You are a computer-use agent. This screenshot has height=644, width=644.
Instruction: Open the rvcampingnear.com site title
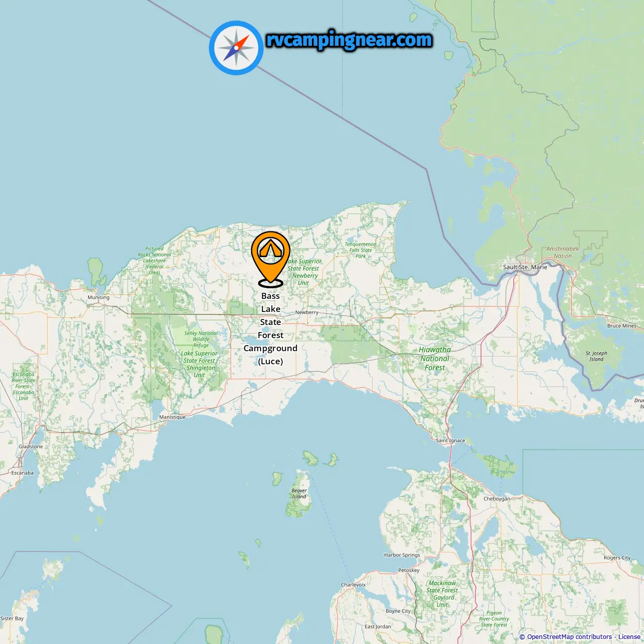349,40
